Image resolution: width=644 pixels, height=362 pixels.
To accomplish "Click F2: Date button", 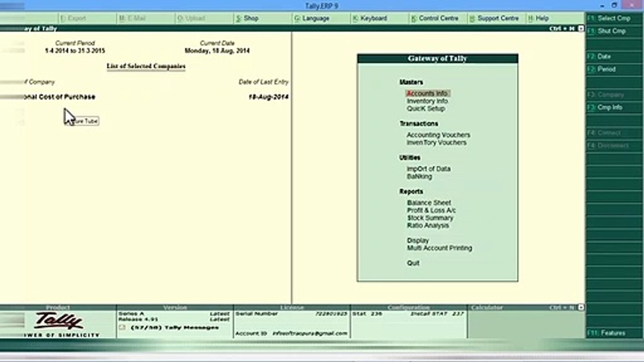I will (x=614, y=56).
